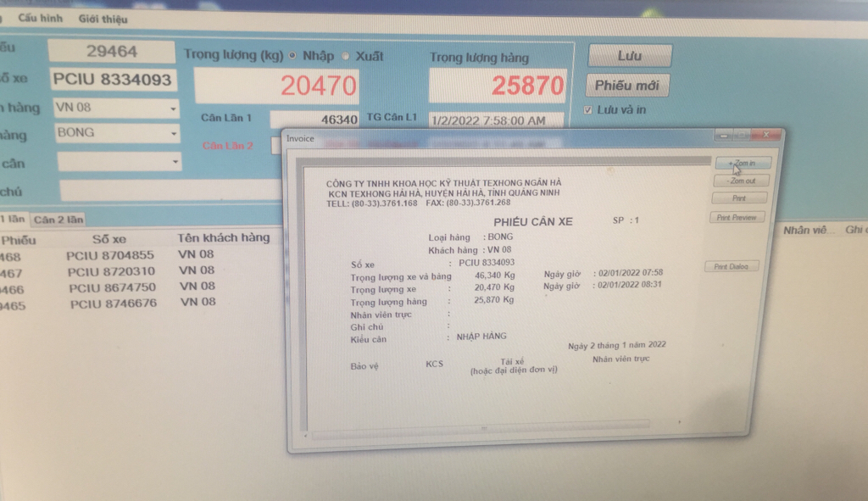
Task: Click the Print button in Invoice
Action: point(738,198)
